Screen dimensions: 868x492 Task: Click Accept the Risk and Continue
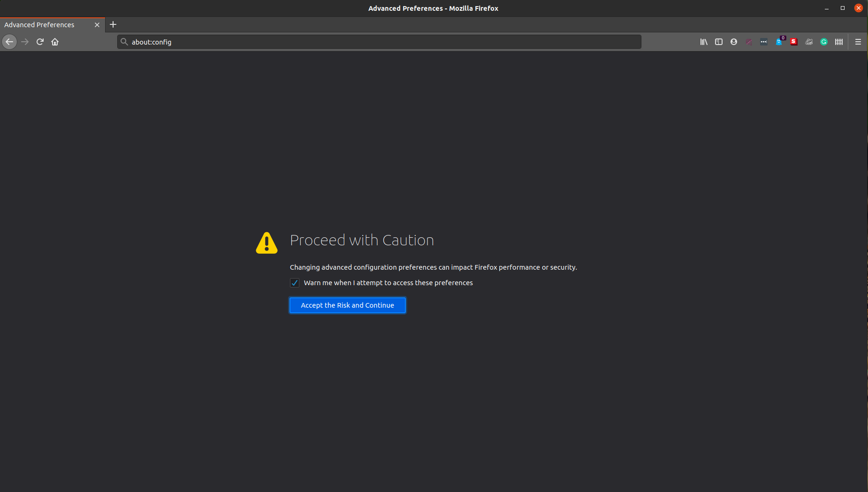tap(347, 305)
